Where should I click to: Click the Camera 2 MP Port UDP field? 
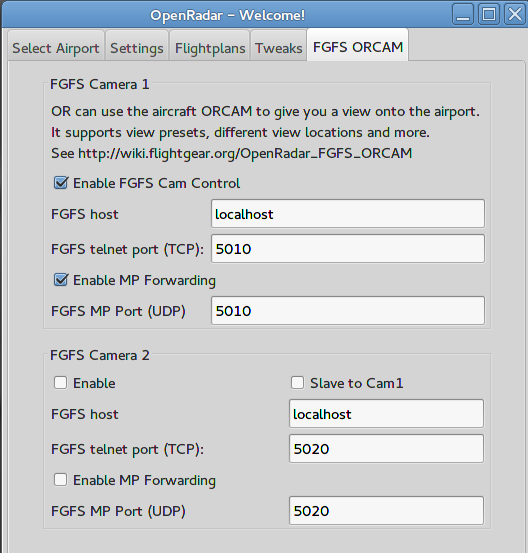pos(386,510)
